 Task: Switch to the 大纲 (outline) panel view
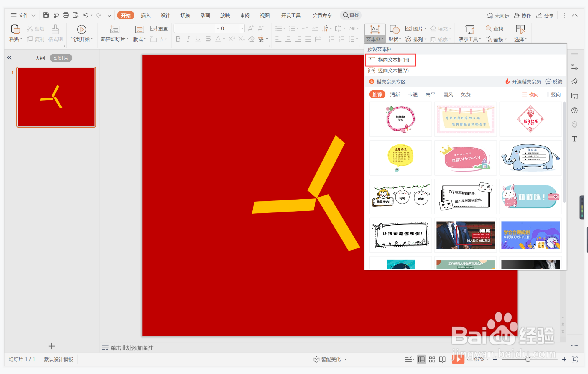tap(40, 58)
